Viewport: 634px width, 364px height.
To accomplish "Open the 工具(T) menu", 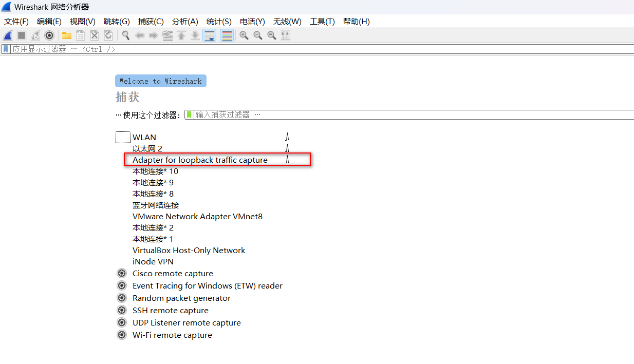I will click(x=322, y=22).
